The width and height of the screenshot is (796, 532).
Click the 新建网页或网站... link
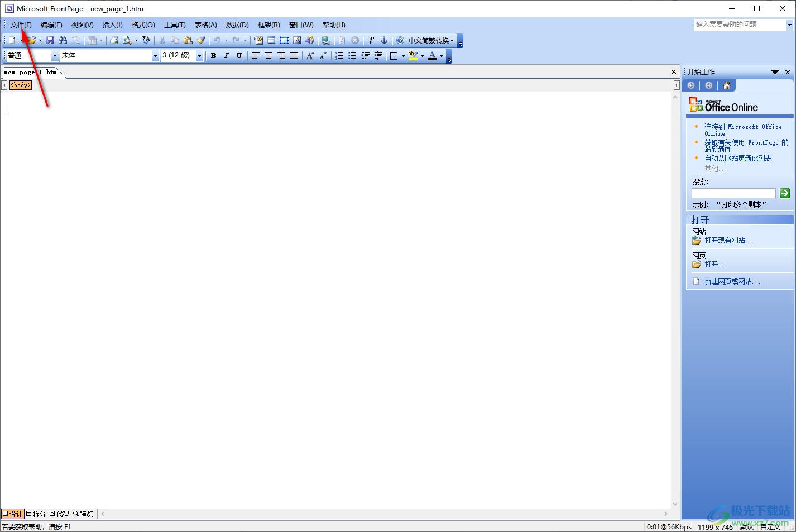[732, 281]
